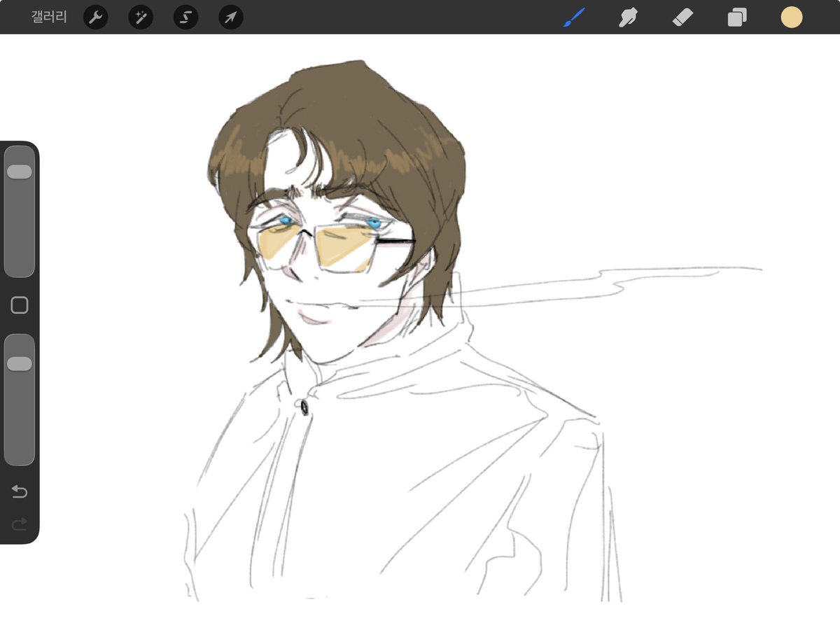Activate the Transform arrow tool
Image resolution: width=840 pixels, height=630 pixels.
click(231, 17)
